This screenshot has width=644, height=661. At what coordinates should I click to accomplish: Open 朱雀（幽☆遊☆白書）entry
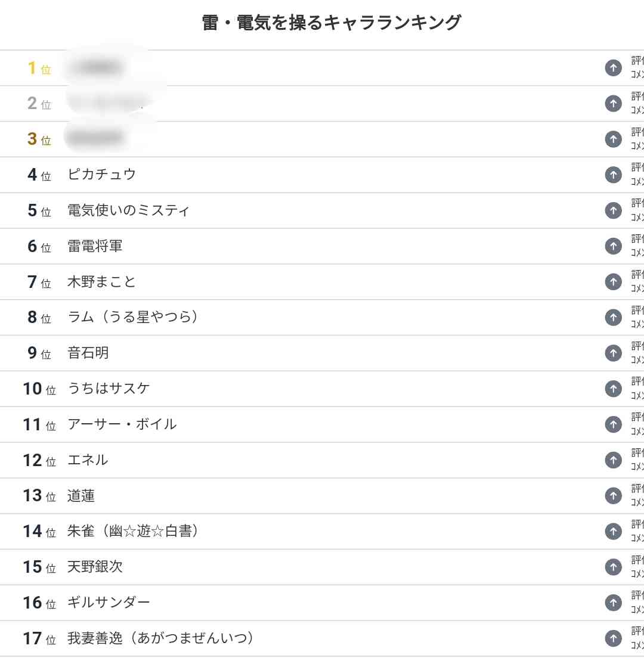click(x=133, y=531)
